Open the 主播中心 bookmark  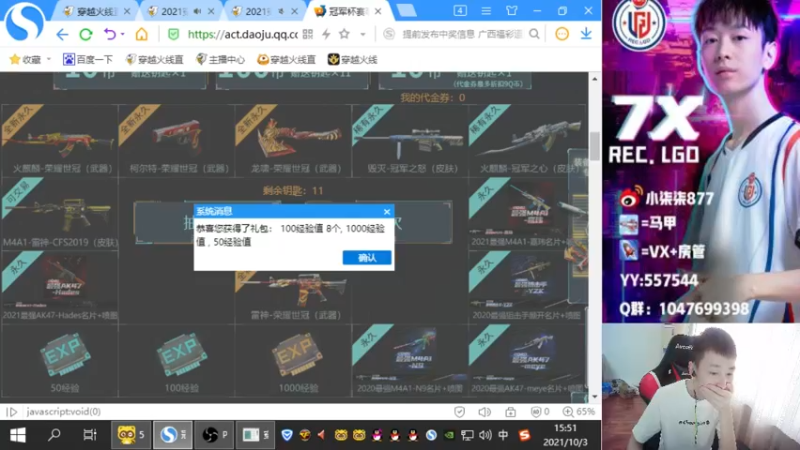coord(220,60)
